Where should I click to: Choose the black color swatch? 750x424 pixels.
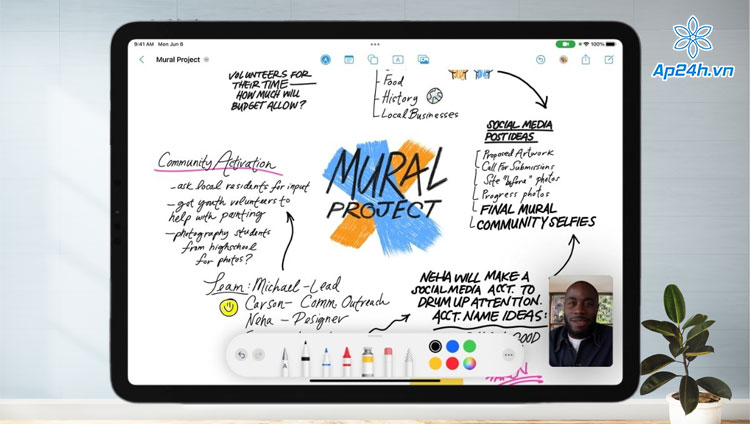coord(435,346)
